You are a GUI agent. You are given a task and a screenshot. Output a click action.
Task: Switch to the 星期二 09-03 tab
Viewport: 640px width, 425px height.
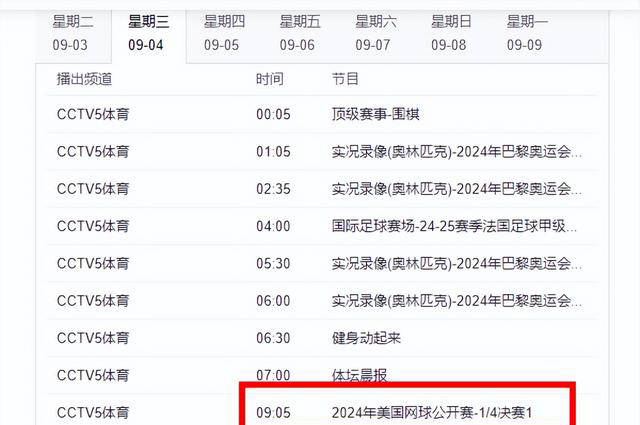point(73,33)
